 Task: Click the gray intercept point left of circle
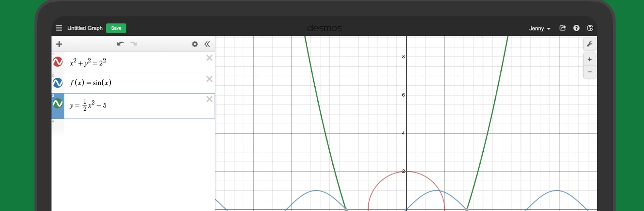coord(346,209)
